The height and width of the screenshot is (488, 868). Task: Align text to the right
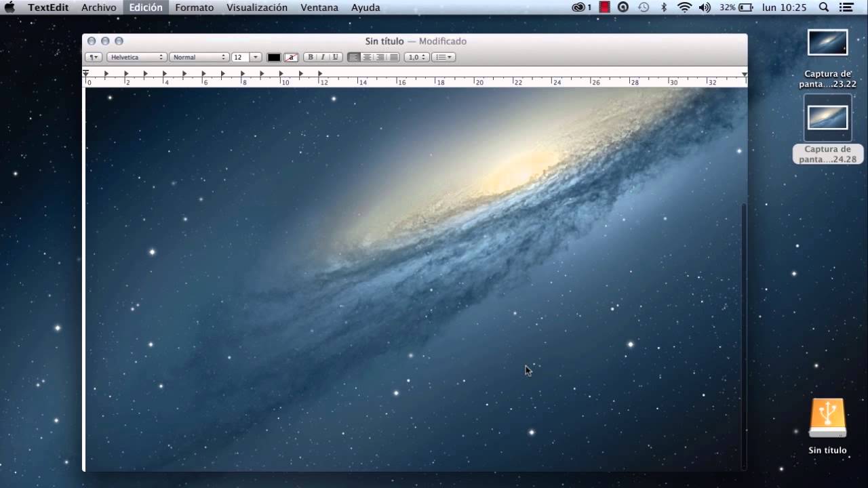click(380, 58)
